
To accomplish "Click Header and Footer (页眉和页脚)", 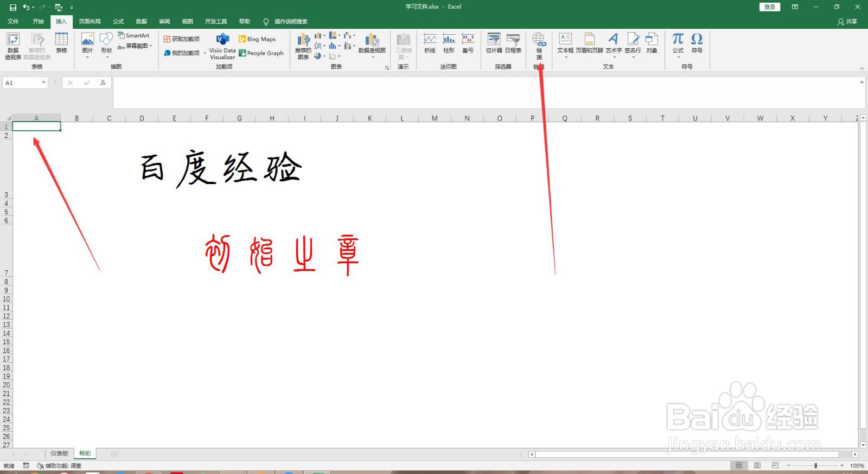I will pyautogui.click(x=589, y=43).
